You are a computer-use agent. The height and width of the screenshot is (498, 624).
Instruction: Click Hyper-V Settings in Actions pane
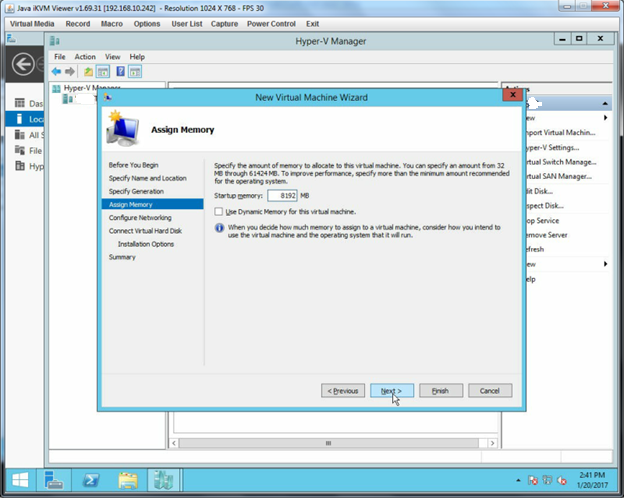[552, 147]
